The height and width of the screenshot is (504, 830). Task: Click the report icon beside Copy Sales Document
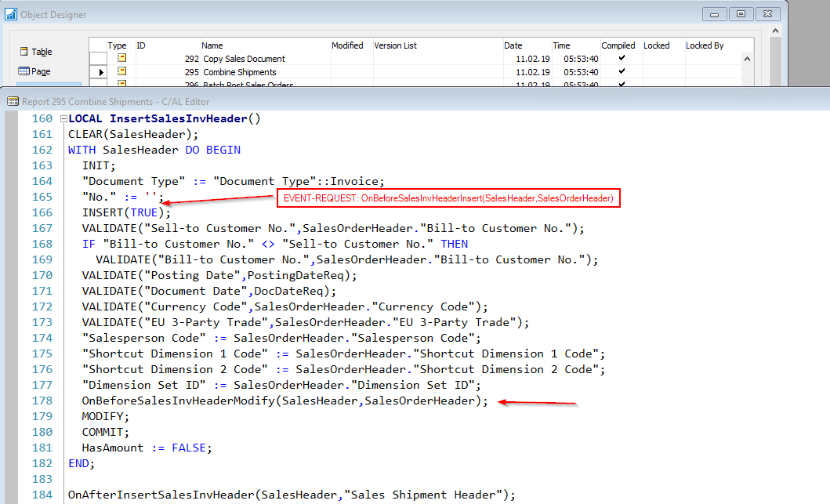pos(123,58)
